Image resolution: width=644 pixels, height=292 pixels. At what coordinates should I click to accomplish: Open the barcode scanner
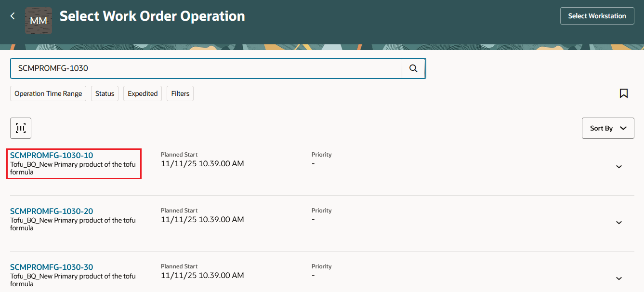(21, 128)
